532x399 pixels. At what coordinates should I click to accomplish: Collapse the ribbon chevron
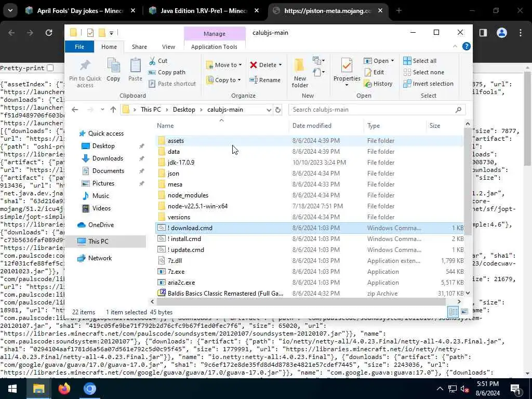pos(455,46)
